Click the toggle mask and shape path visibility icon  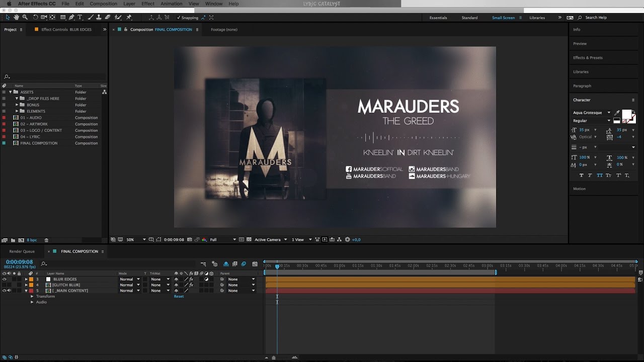coord(158,240)
